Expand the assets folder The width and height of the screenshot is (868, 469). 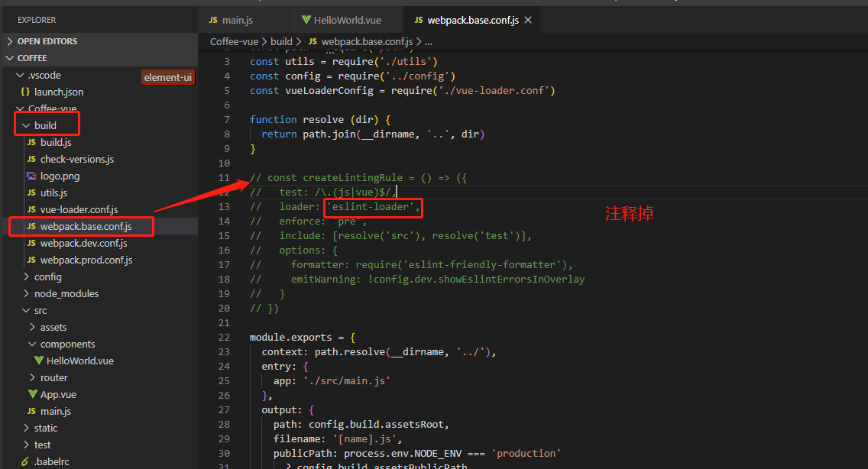click(x=32, y=327)
